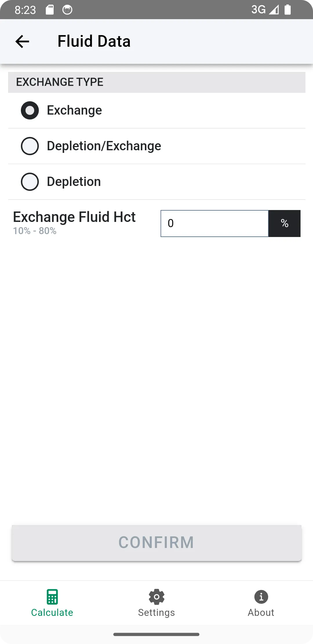
Task: Click the CONFIRM button
Action: [156, 543]
